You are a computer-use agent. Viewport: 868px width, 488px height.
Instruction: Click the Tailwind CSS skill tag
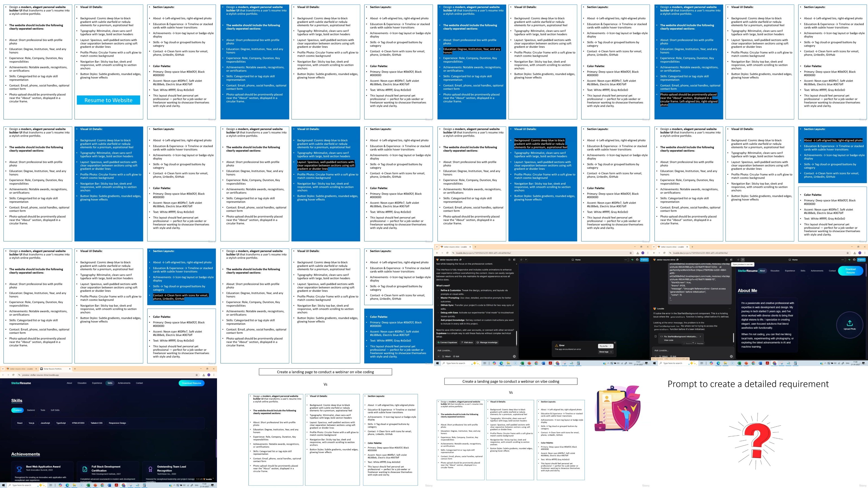96,423
